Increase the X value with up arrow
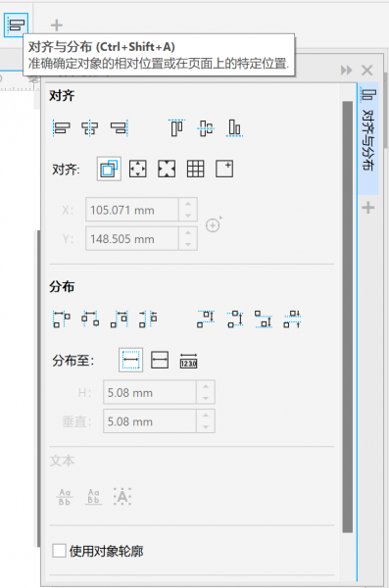 click(188, 204)
